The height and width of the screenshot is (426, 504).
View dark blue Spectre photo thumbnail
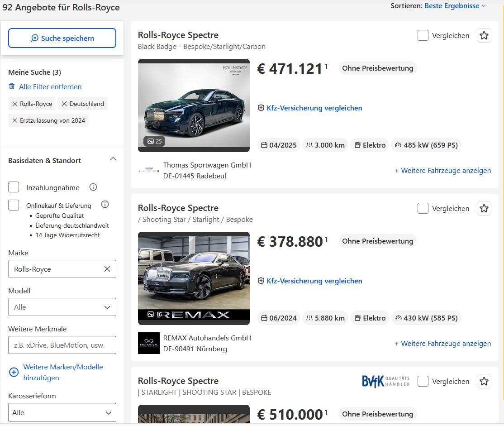(194, 105)
